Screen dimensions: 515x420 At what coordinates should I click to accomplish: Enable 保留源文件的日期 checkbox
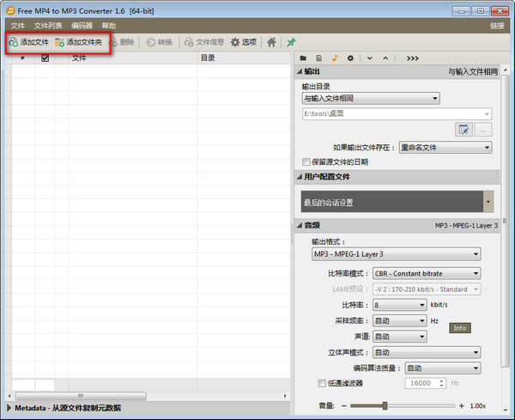coord(306,161)
